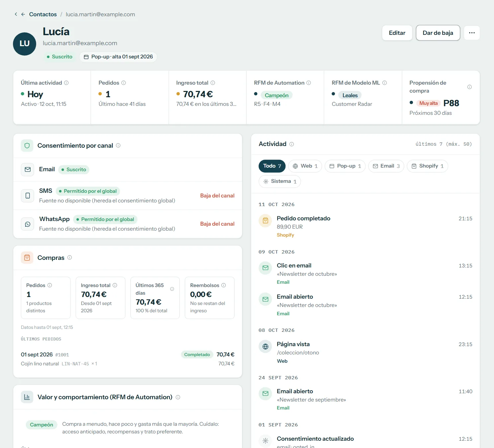Click order number #1001
The height and width of the screenshot is (448, 494).
coord(62,355)
